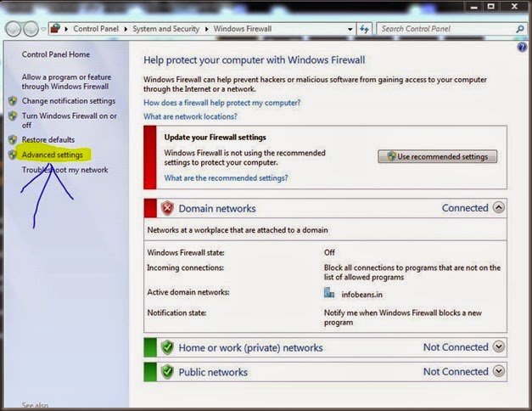Expand Home or work (private) networks chevron
The image size is (532, 411).
click(499, 346)
